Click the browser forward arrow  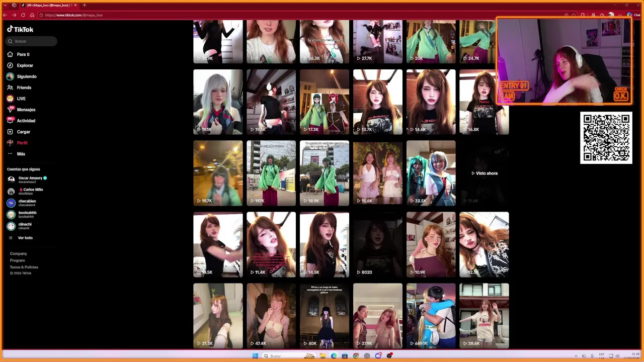pos(14,15)
